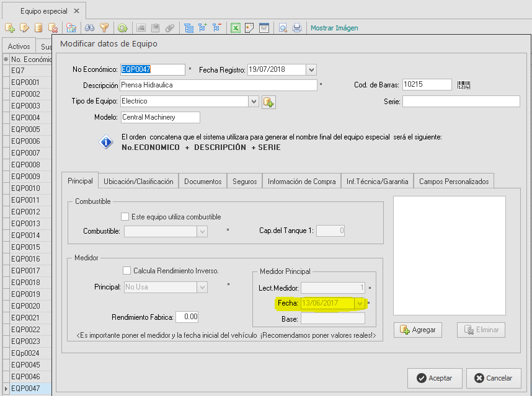532x396 pixels.
Task: Click the Mostrar Imágen link
Action: click(x=334, y=28)
